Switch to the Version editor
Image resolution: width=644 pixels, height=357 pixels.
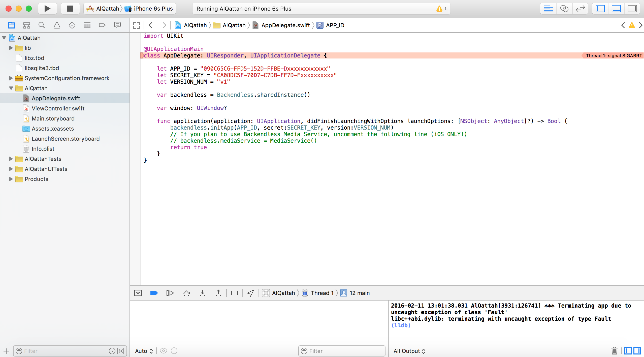coord(580,9)
